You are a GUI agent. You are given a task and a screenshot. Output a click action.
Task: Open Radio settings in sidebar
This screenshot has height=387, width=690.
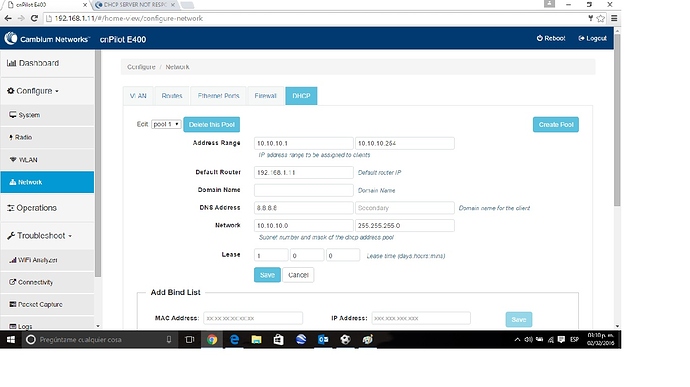[x=47, y=137]
